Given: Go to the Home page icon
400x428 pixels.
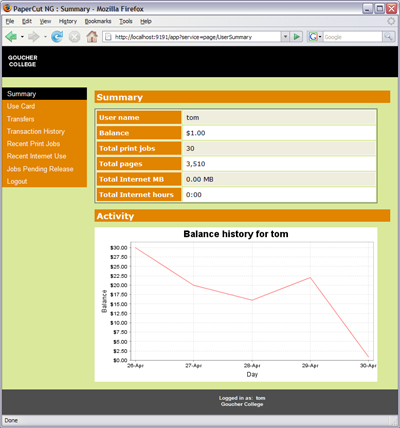Looking at the screenshot, I should 92,36.
